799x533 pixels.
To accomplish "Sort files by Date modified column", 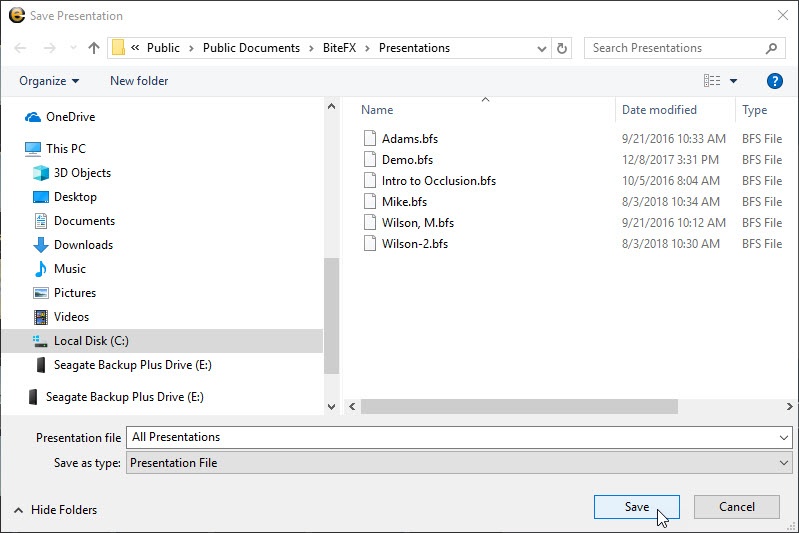I will 659,110.
